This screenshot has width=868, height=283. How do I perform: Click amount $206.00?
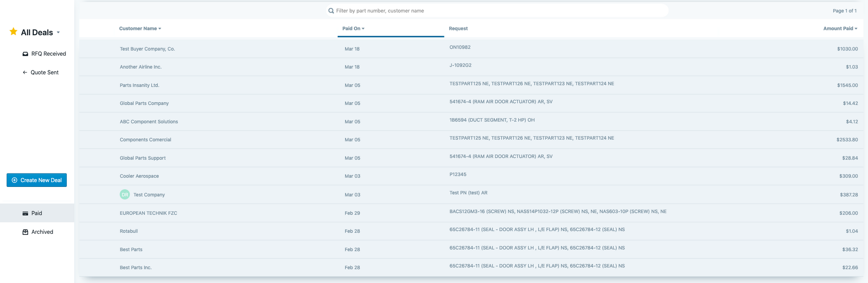pyautogui.click(x=848, y=213)
